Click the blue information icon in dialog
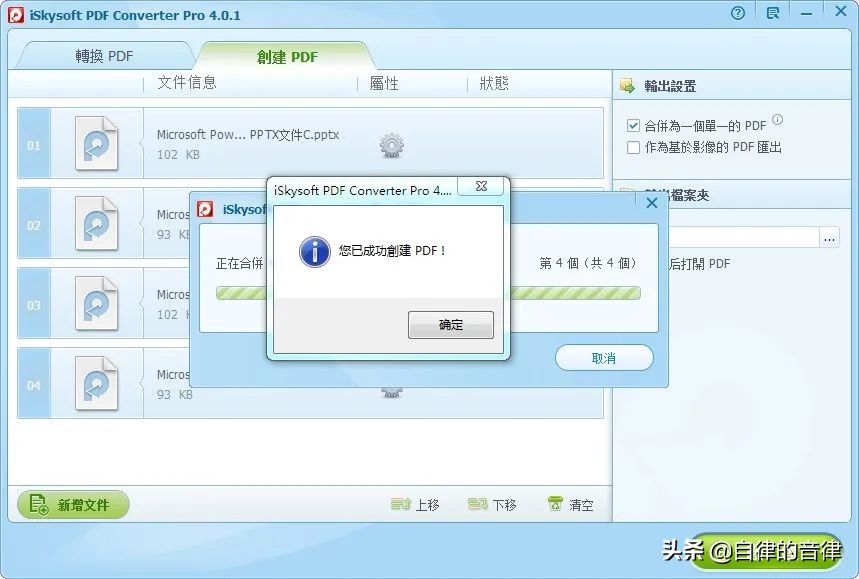This screenshot has width=859, height=579. point(314,252)
